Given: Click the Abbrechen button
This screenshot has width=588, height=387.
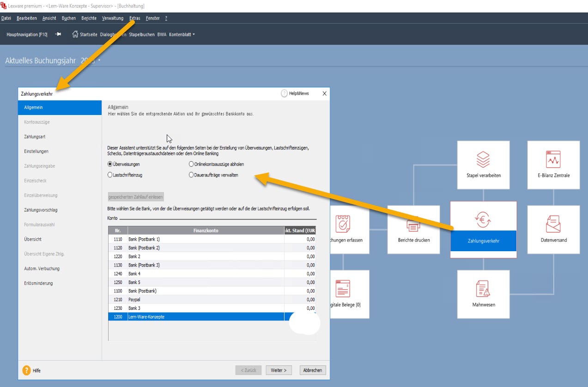Looking at the screenshot, I should tap(313, 370).
